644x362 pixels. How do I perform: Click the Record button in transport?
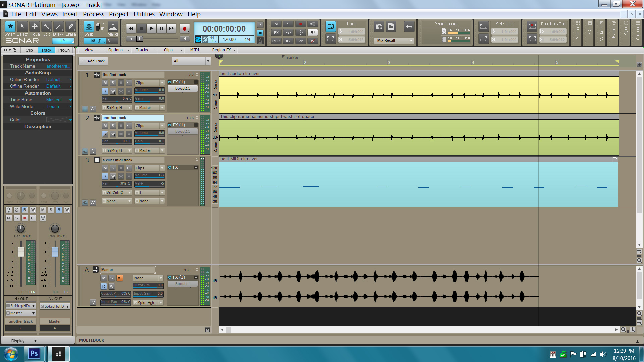pyautogui.click(x=184, y=28)
